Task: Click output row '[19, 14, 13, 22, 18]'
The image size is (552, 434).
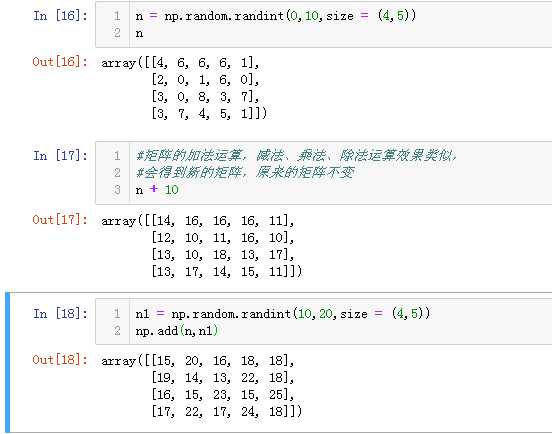Action: [223, 378]
